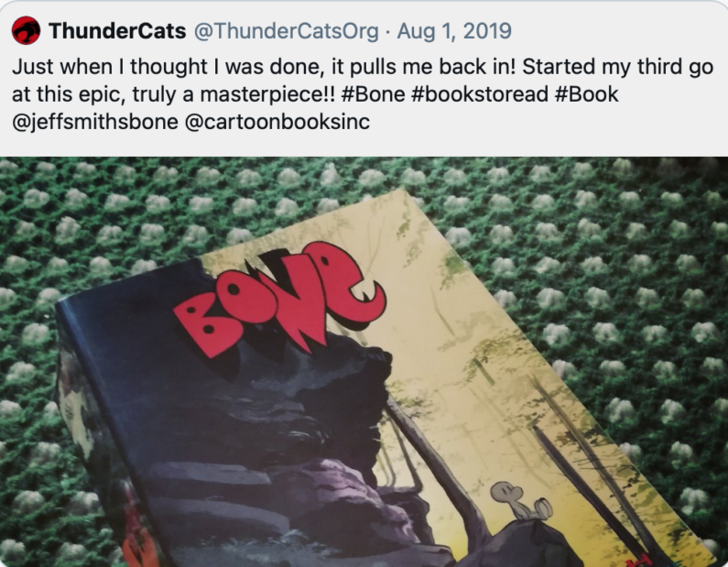Visit the @cartoonbooksinc mention
Image resolution: width=728 pixels, height=567 pixels.
pos(277,122)
